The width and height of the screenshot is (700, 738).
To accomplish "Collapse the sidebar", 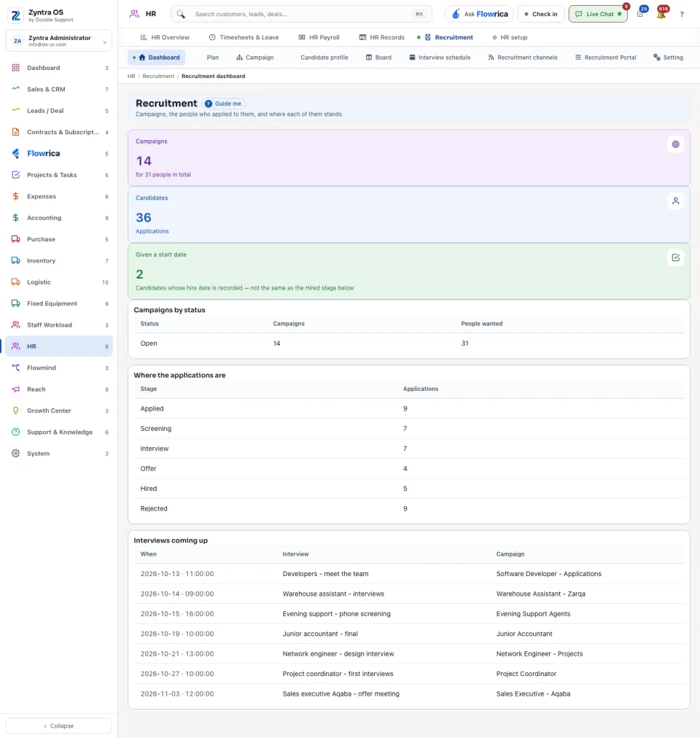I will 59,726.
